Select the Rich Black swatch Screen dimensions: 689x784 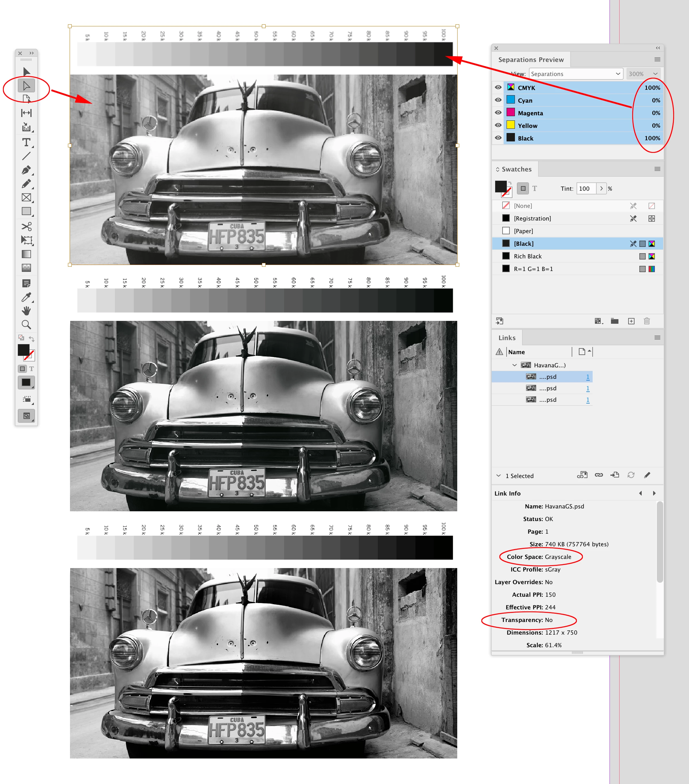pos(528,256)
